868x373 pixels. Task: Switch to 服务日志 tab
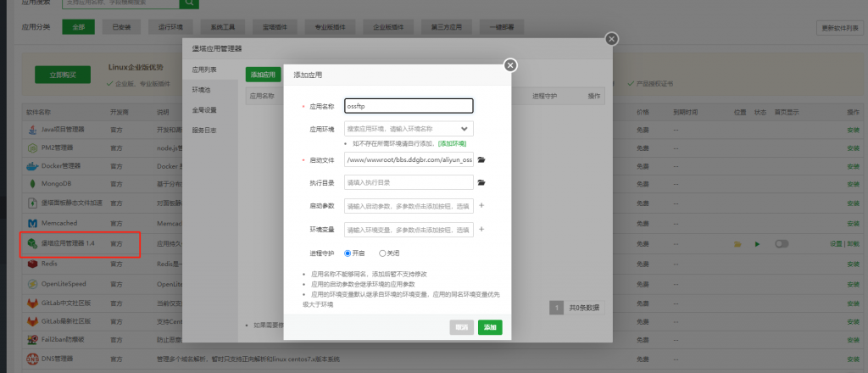click(204, 131)
